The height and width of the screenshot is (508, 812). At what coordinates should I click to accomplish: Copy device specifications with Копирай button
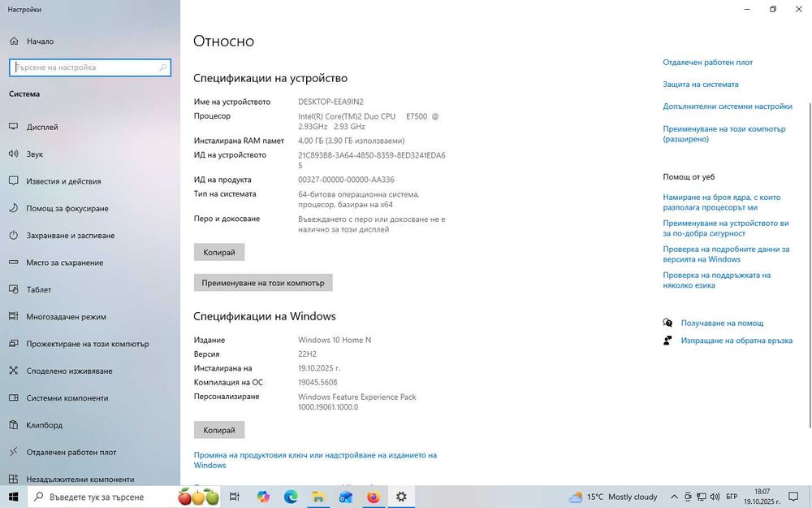point(219,253)
